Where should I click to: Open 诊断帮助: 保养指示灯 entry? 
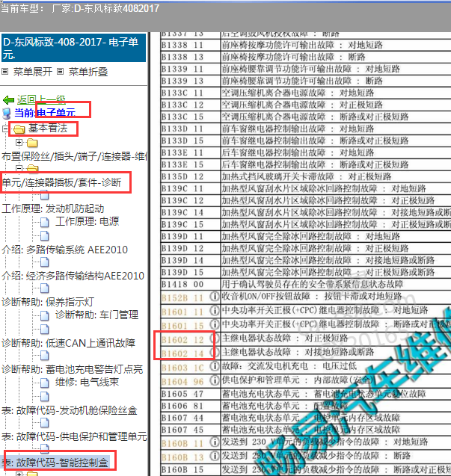[x=48, y=302]
